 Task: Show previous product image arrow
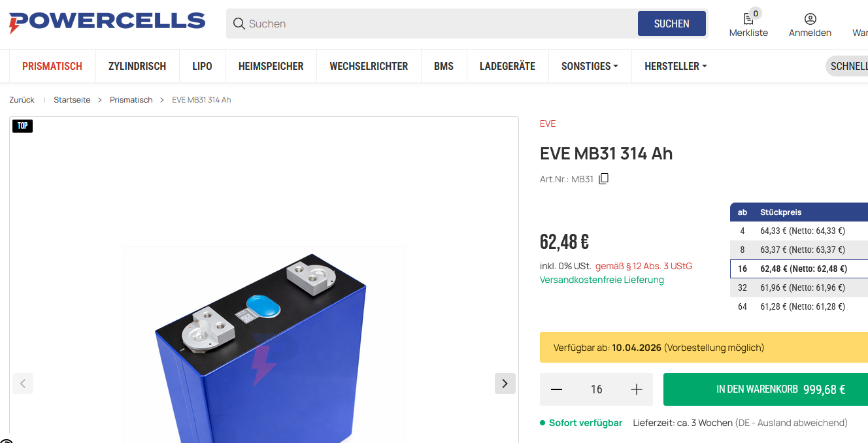pos(23,384)
